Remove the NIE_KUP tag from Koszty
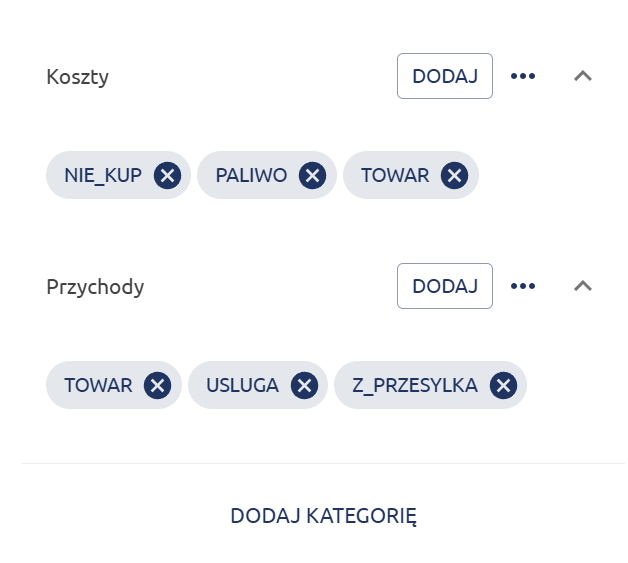 (x=168, y=176)
